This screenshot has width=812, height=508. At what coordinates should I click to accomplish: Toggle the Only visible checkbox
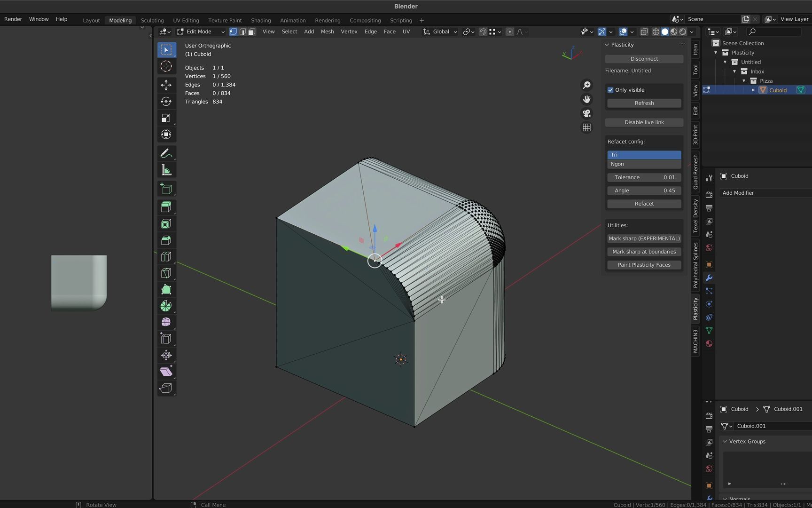pyautogui.click(x=610, y=90)
